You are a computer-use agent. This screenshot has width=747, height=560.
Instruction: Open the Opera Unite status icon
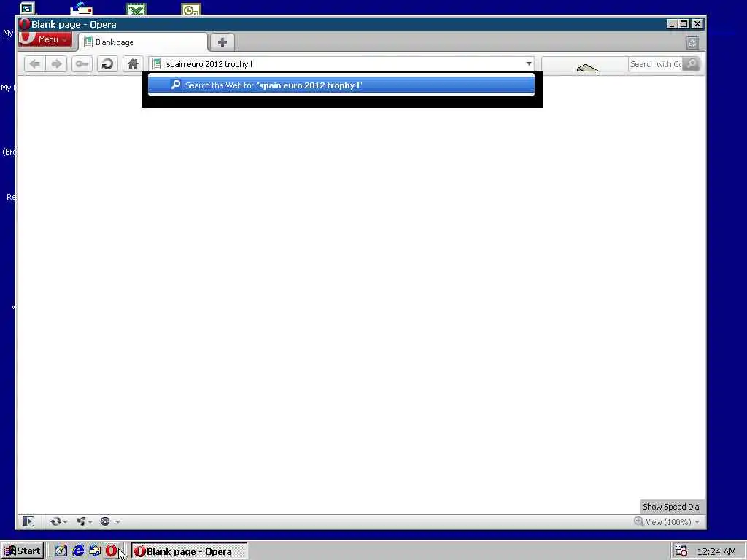tap(82, 521)
